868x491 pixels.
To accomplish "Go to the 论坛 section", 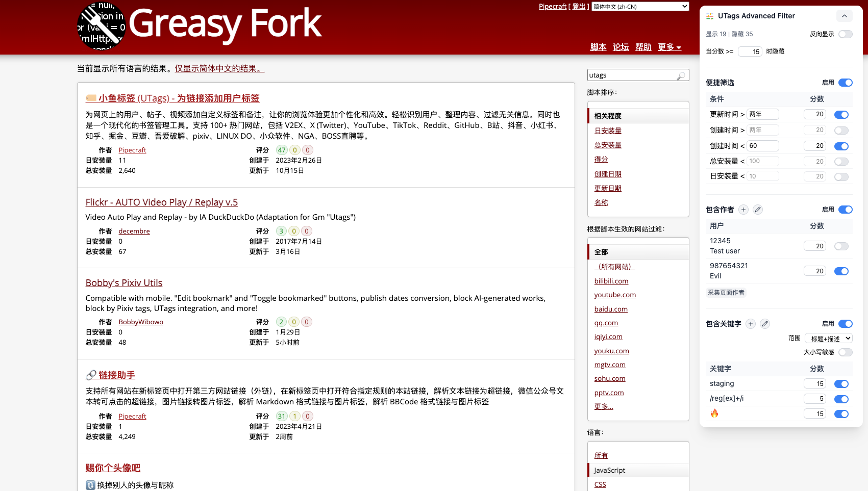I will 621,47.
